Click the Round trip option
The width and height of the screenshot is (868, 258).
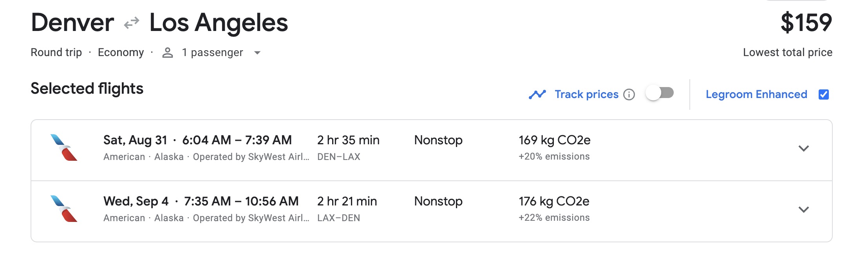click(57, 52)
